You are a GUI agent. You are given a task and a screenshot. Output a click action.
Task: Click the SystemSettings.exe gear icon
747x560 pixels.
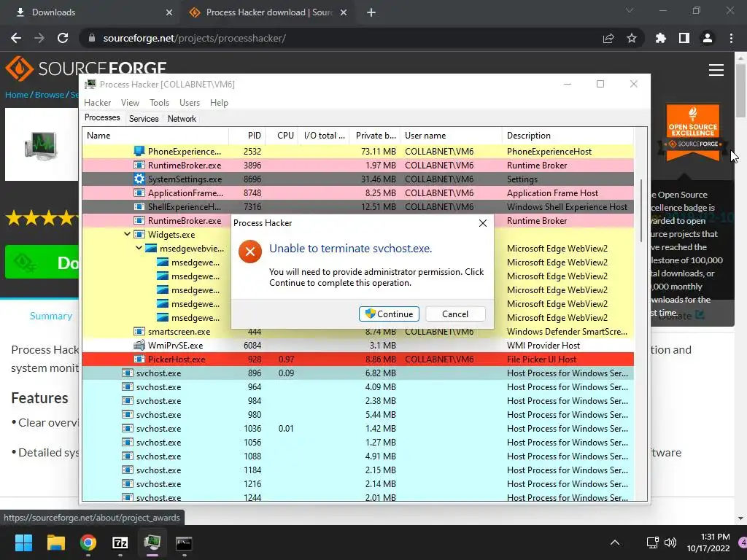click(139, 179)
